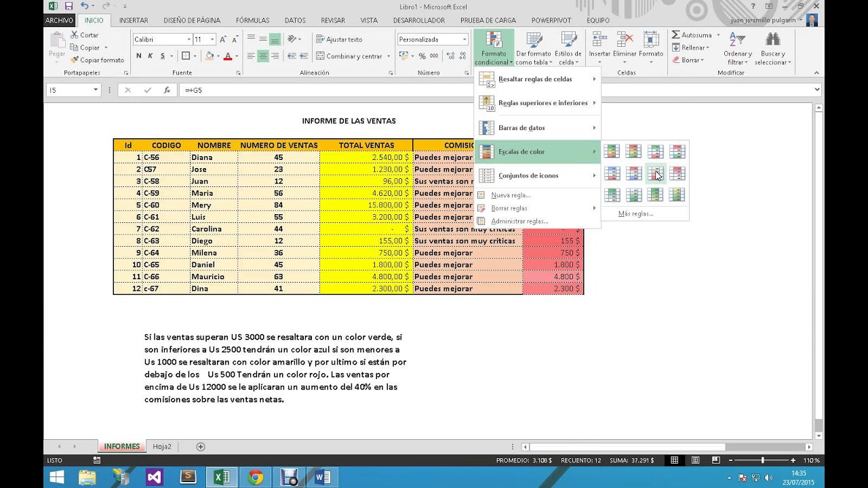Screen dimensions: 868x488
Task: Click the Pegar clipboard icon
Action: (x=57, y=40)
